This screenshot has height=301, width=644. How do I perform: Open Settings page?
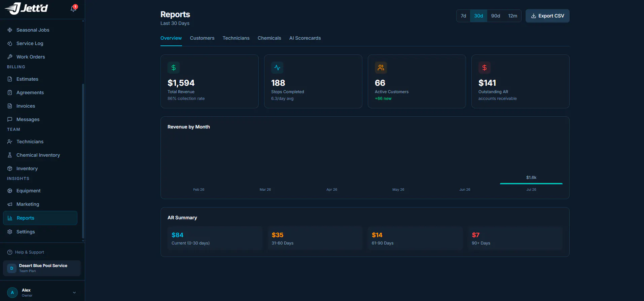pyautogui.click(x=40, y=232)
